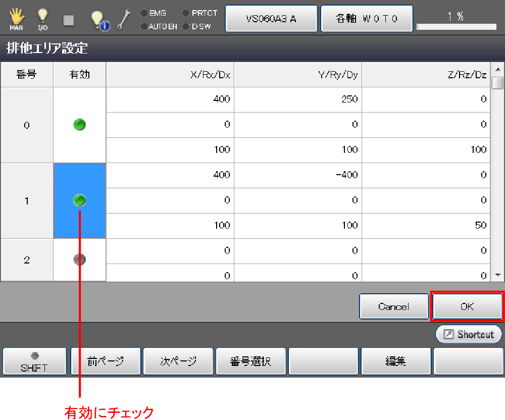Click the scrollbar down arrow in table

[498, 275]
